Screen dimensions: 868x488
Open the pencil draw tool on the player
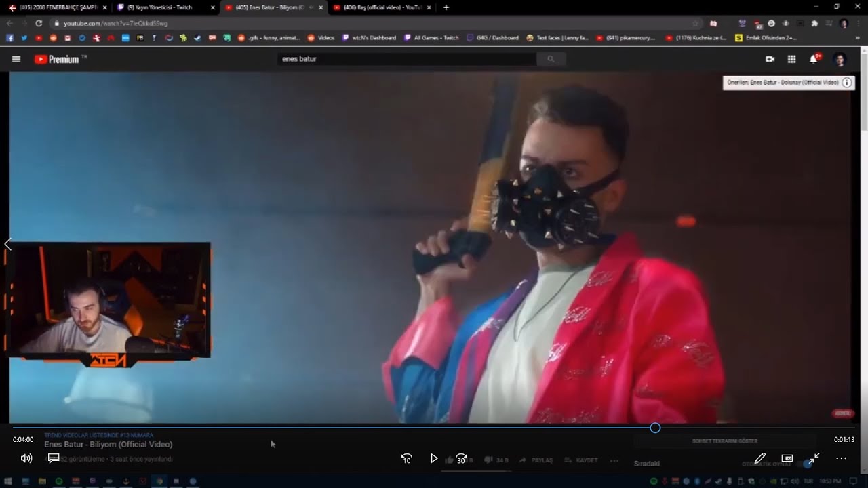pos(760,458)
